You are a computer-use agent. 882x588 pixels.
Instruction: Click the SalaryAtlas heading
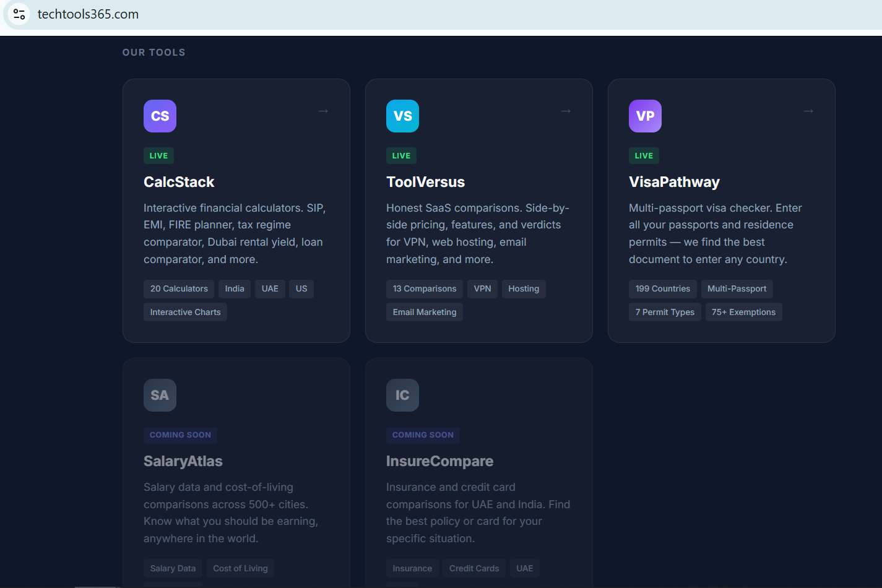tap(183, 461)
